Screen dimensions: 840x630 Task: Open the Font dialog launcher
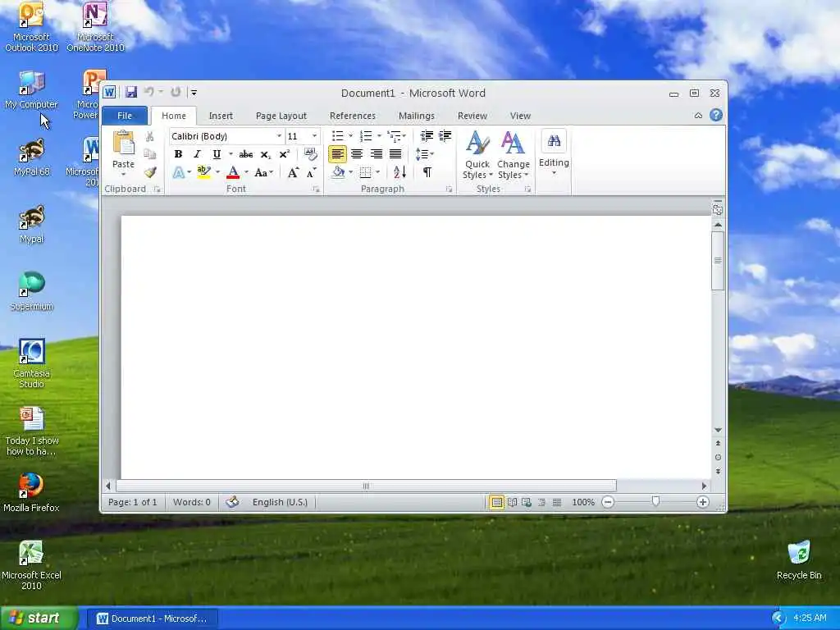click(x=316, y=189)
